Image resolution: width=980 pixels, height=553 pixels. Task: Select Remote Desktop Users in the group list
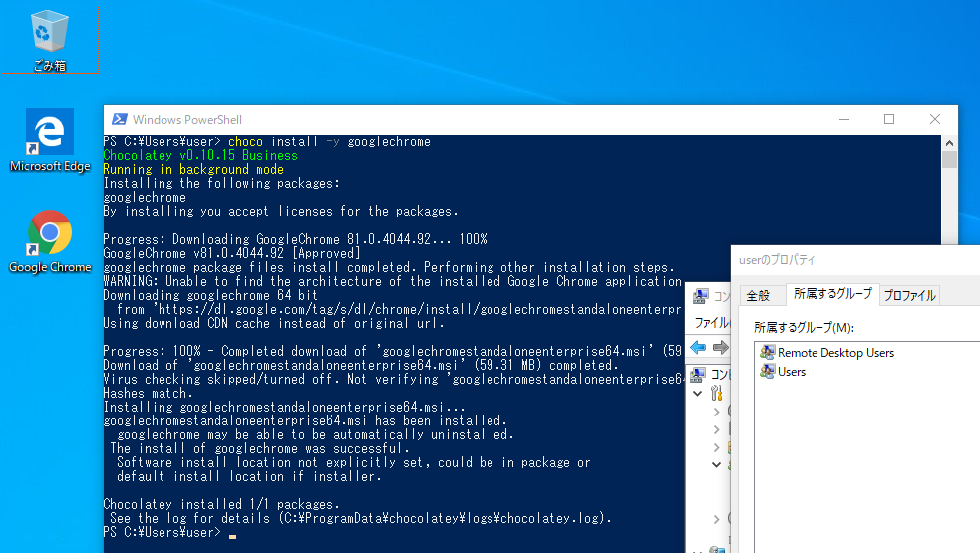pos(835,353)
